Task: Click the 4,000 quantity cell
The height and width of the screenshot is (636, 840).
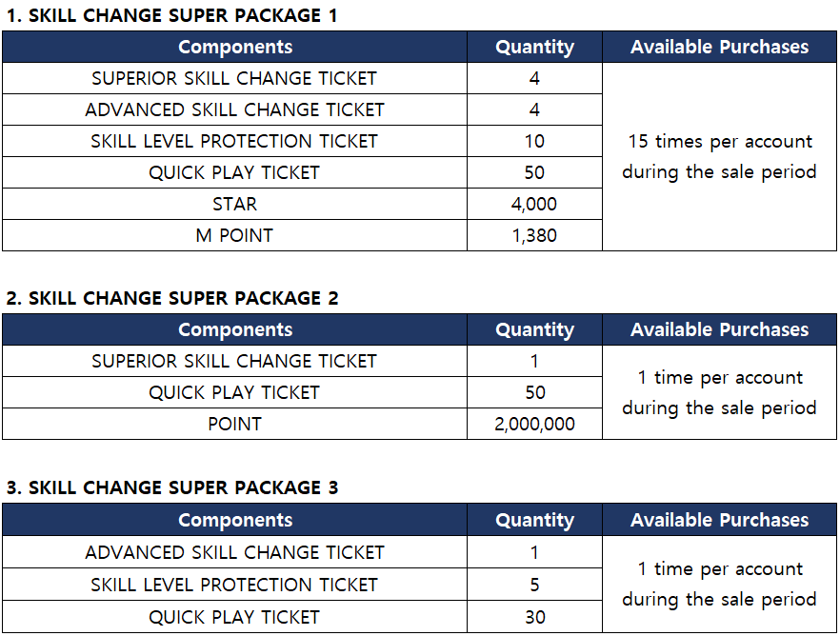Action: (534, 204)
